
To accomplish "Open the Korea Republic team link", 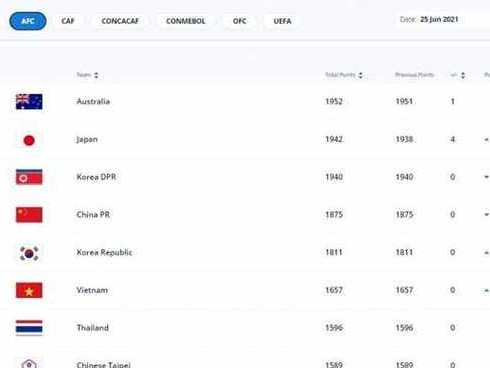I will [x=104, y=252].
